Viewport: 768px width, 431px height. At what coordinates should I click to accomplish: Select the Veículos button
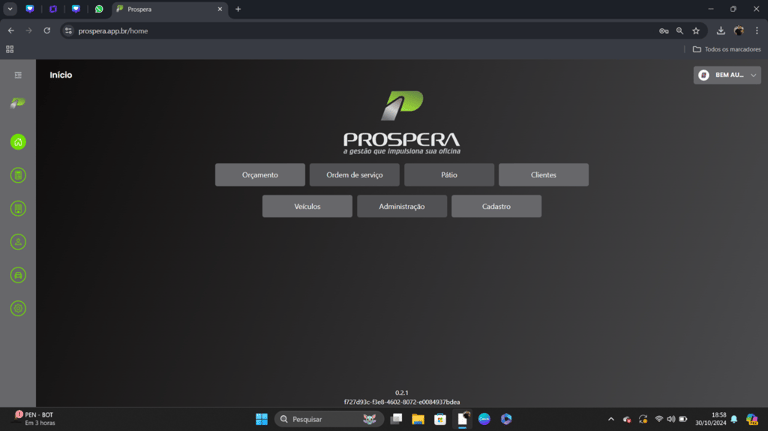pyautogui.click(x=307, y=206)
